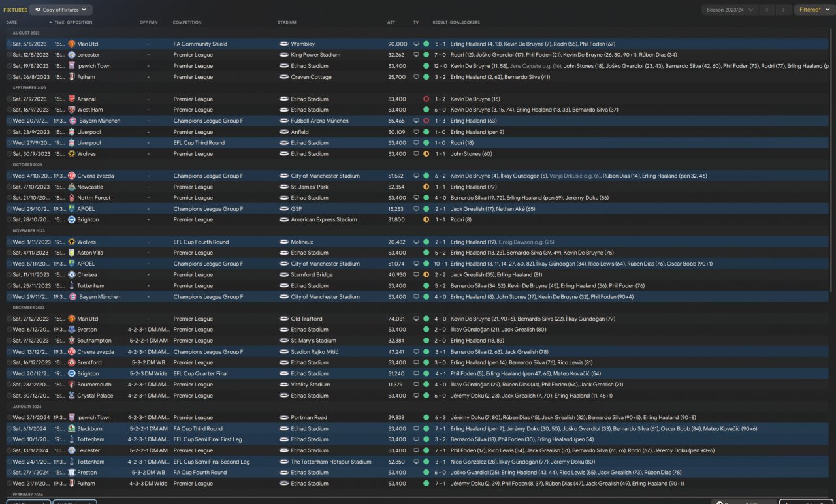Viewport: 836px width, 504px height.
Task: Click the Tottenham badge in the 25/11/2023 row
Action: [x=72, y=286]
